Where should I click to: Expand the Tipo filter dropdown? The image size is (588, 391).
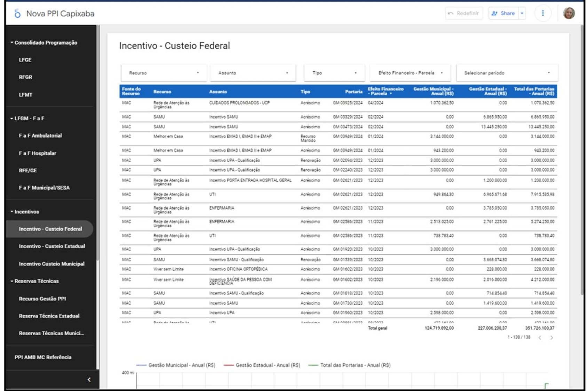coord(334,73)
